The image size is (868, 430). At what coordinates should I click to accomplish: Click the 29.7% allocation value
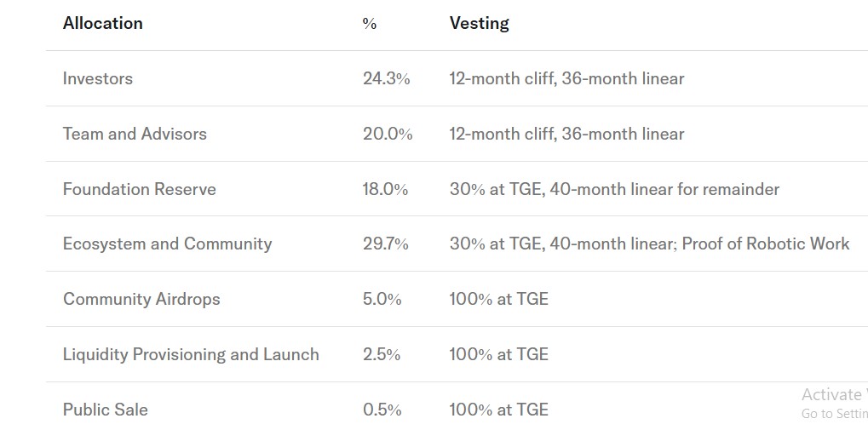click(386, 244)
